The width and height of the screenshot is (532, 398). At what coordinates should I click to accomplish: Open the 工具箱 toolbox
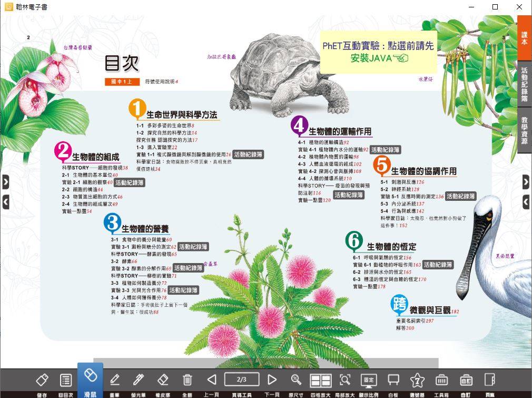point(442,380)
